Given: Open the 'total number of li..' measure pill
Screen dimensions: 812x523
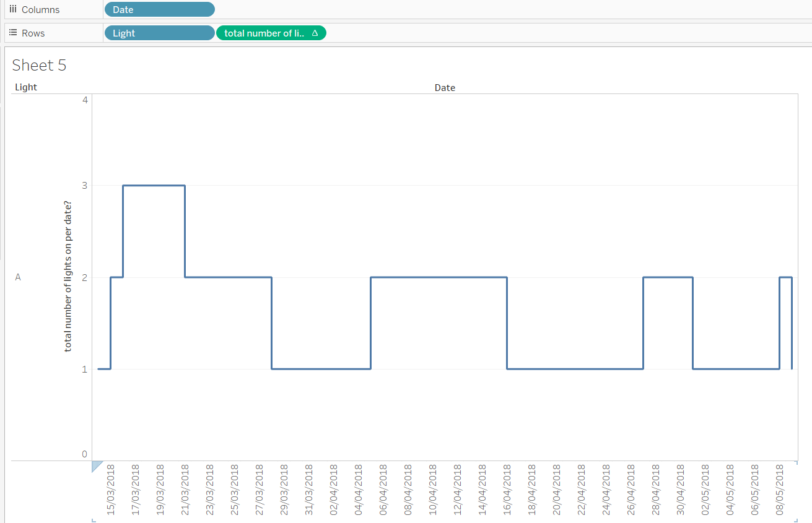Looking at the screenshot, I should pyautogui.click(x=266, y=32).
